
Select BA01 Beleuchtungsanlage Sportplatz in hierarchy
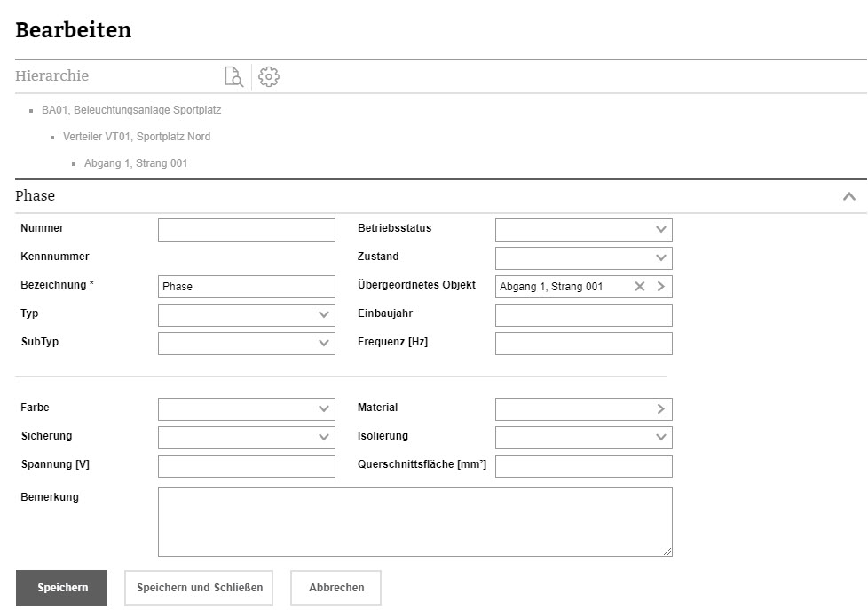point(130,111)
